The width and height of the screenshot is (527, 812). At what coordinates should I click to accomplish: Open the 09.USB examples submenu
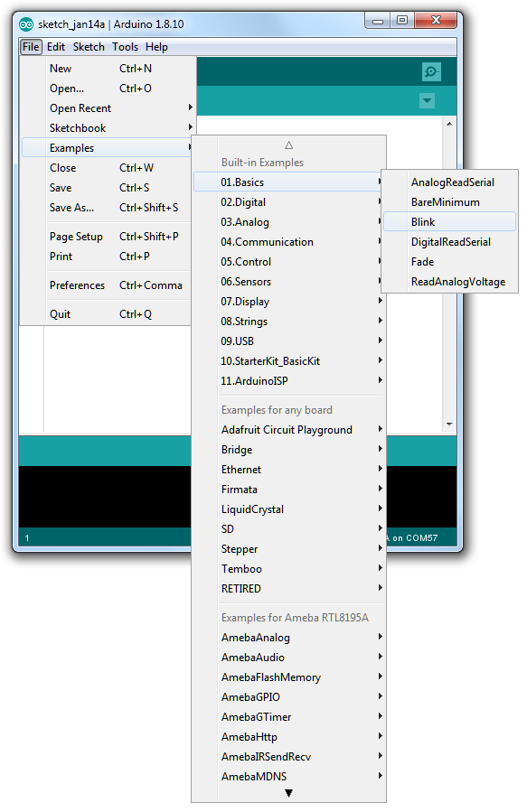[288, 341]
